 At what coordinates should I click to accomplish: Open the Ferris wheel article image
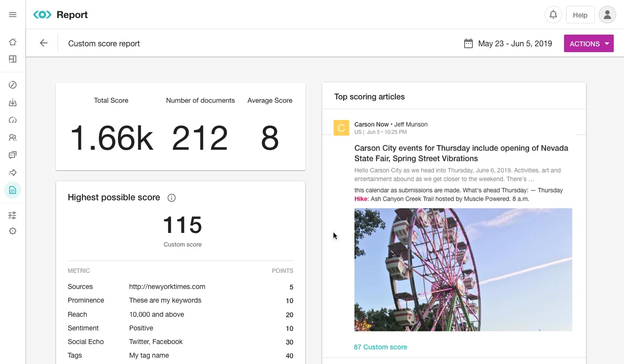coord(463,270)
